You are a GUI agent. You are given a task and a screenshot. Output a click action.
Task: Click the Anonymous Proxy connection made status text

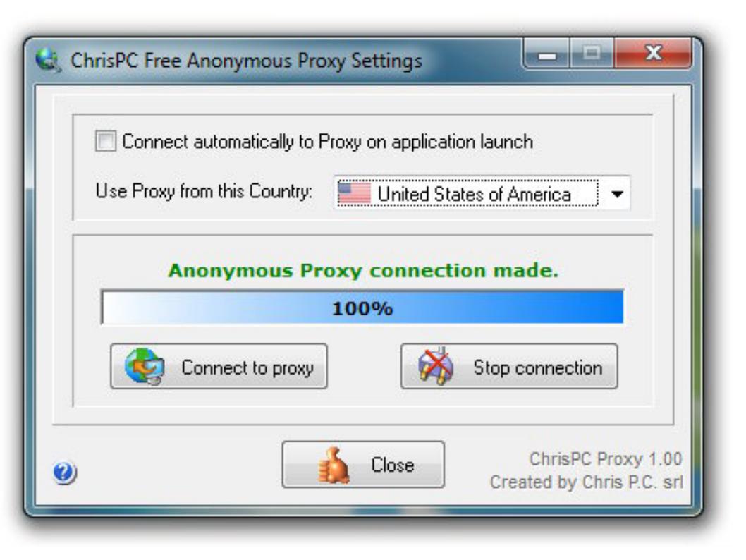point(363,270)
